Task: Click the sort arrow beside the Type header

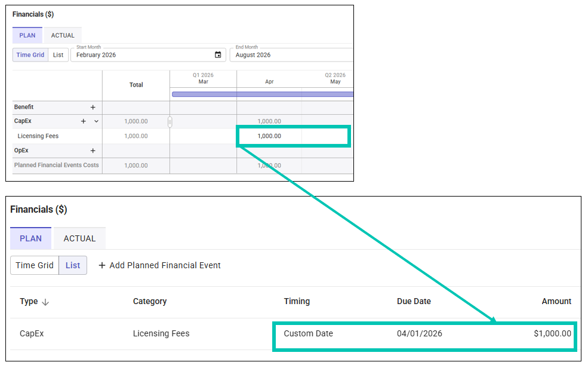Action: tap(45, 302)
